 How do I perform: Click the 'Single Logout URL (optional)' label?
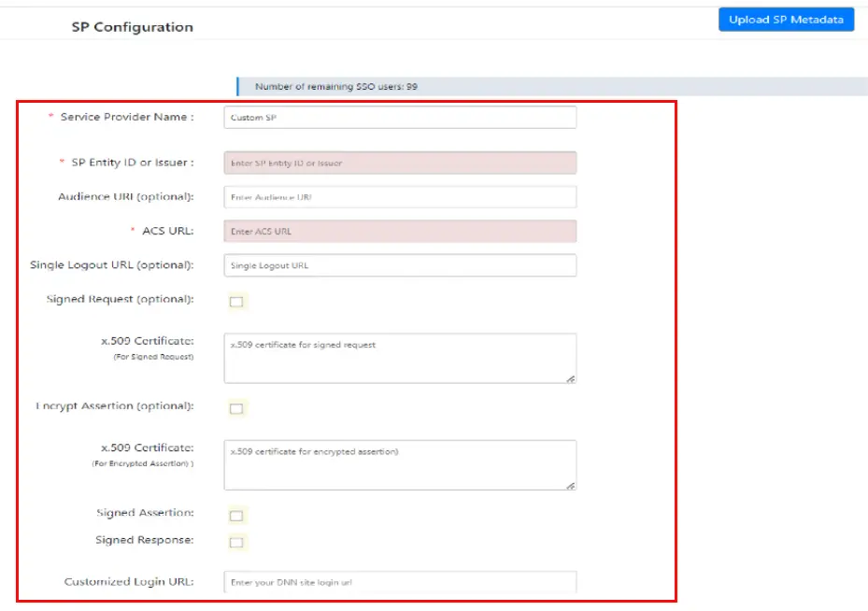(x=112, y=264)
